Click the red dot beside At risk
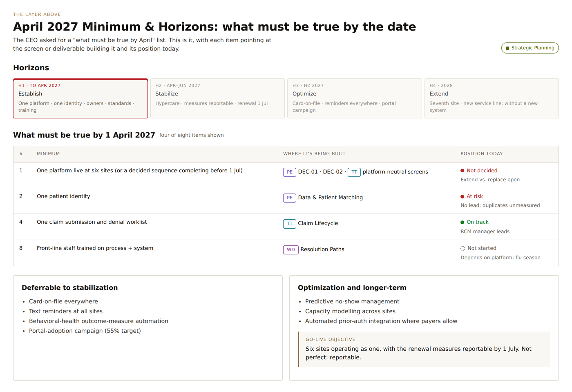 [463, 196]
